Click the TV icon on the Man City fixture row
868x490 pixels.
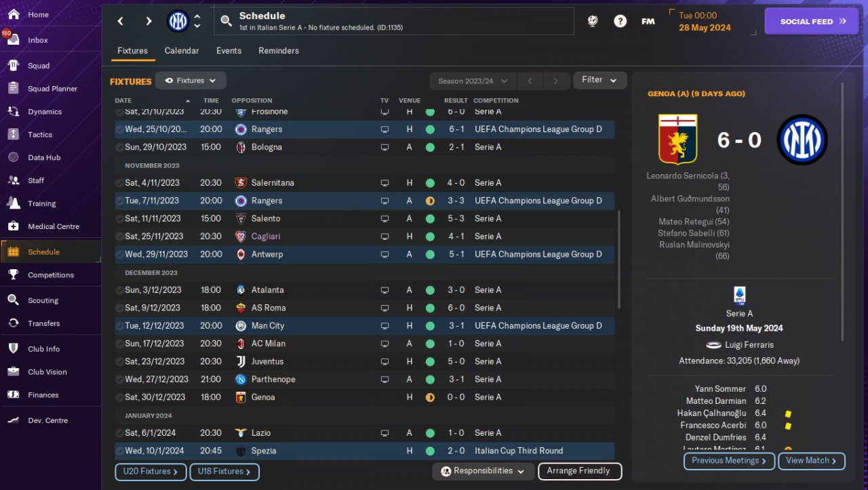[384, 326]
